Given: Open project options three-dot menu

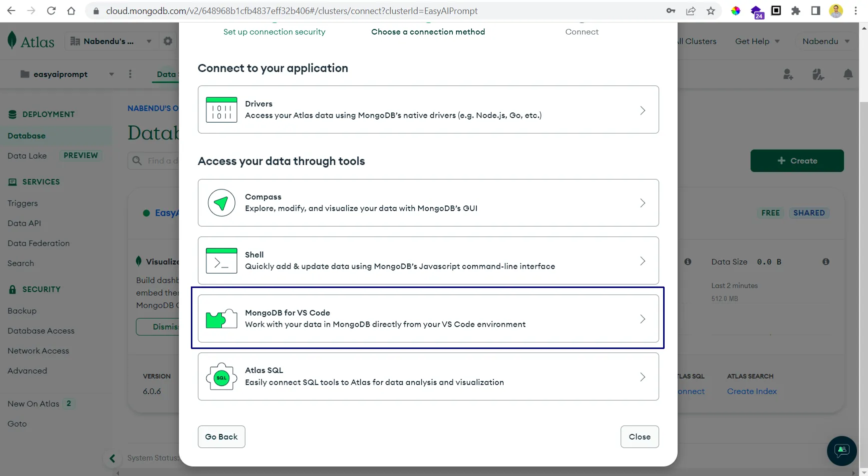Looking at the screenshot, I should (x=130, y=74).
